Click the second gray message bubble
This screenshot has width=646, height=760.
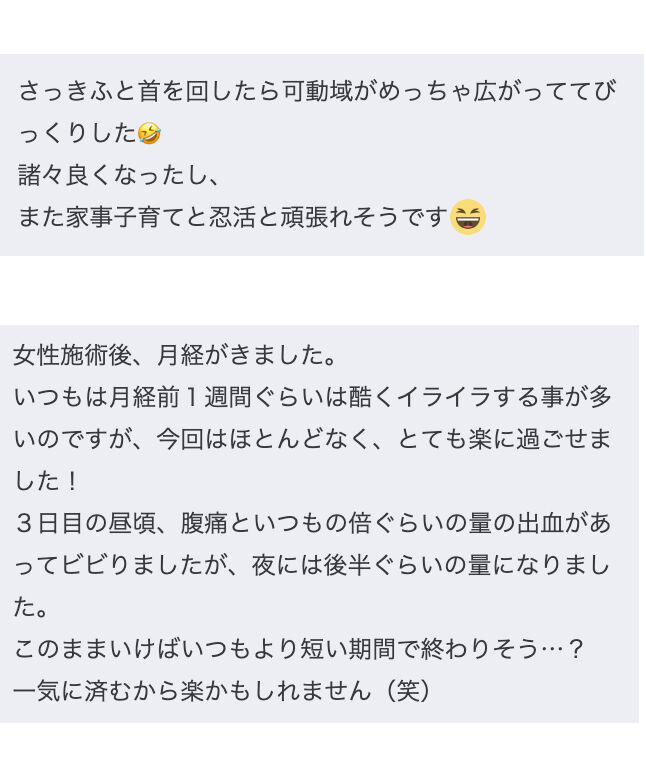(319, 524)
